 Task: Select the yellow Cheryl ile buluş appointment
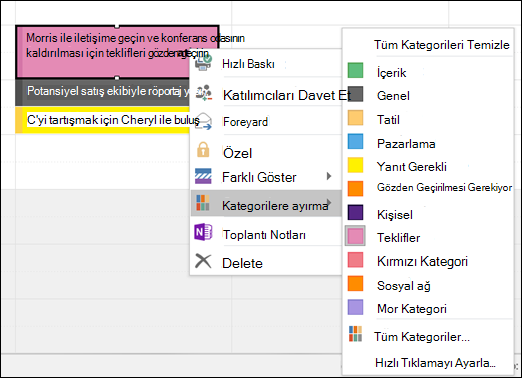[103, 120]
